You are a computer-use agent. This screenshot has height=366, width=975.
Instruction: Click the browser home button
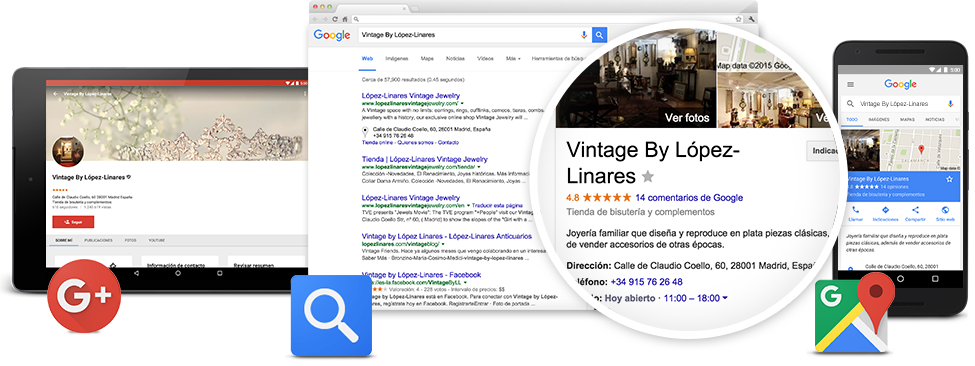click(345, 19)
